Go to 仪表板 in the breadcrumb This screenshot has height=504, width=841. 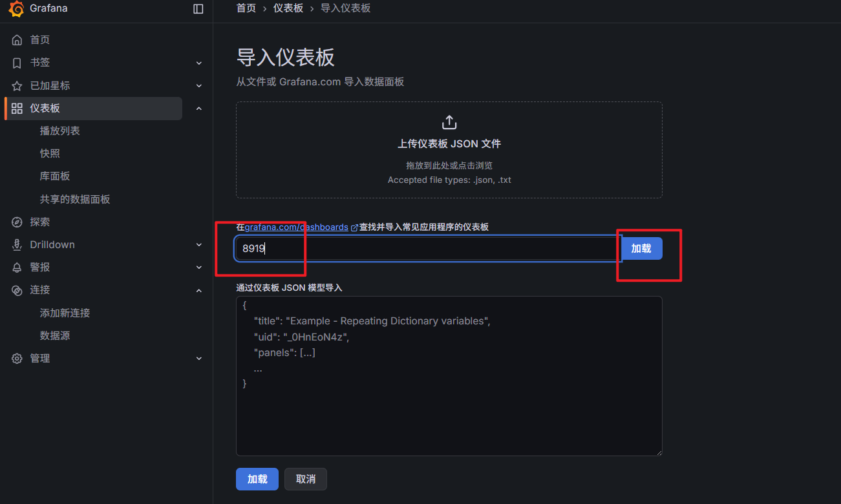coord(288,8)
